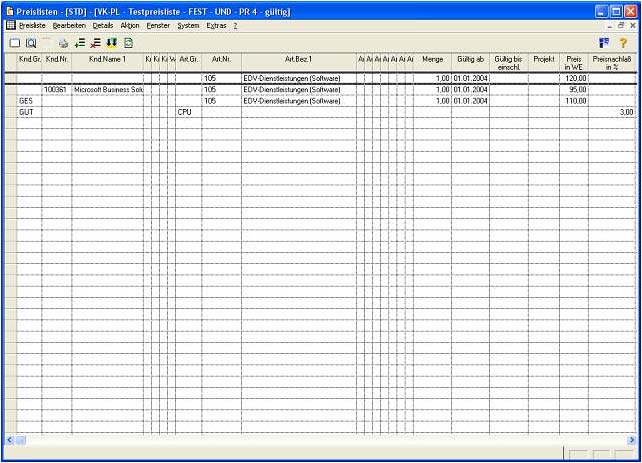Click the sort arrows toolbar icon
Image resolution: width=642 pixels, height=463 pixels.
112,43
